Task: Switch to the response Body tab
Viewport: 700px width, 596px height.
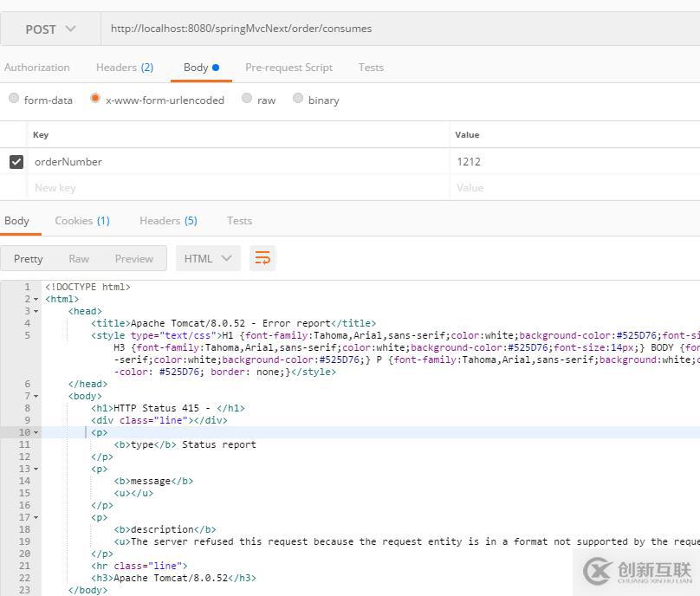Action: tap(17, 221)
